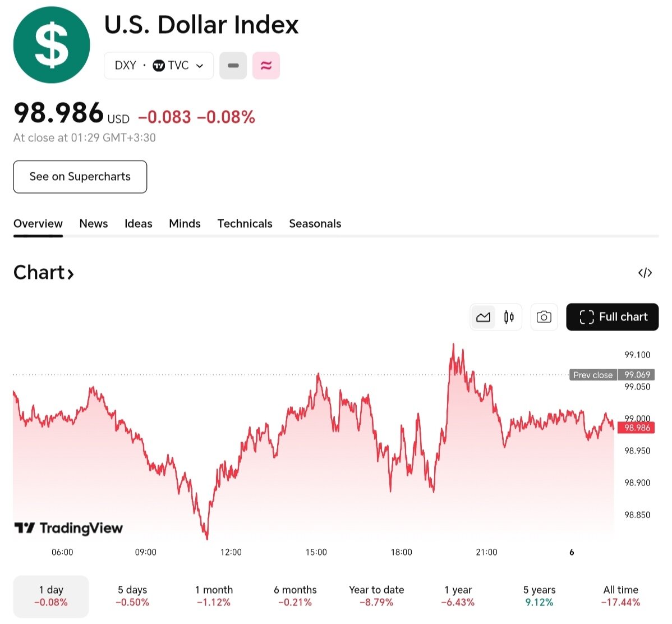Screen dimensions: 672x624
Task: Open the News tab
Action: pyautogui.click(x=93, y=223)
